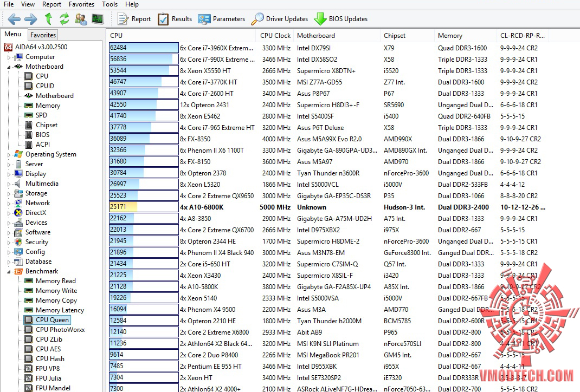Open the Tools menu

pyautogui.click(x=109, y=4)
